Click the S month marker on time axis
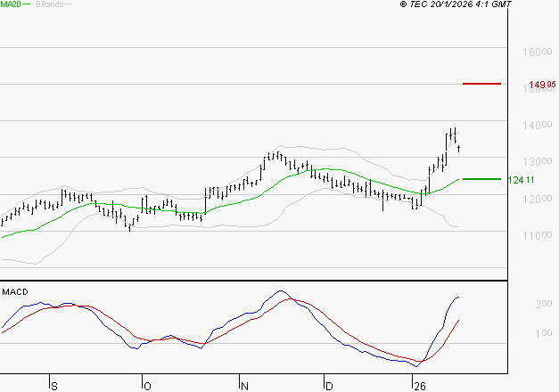This screenshot has width=559, height=392. click(54, 387)
